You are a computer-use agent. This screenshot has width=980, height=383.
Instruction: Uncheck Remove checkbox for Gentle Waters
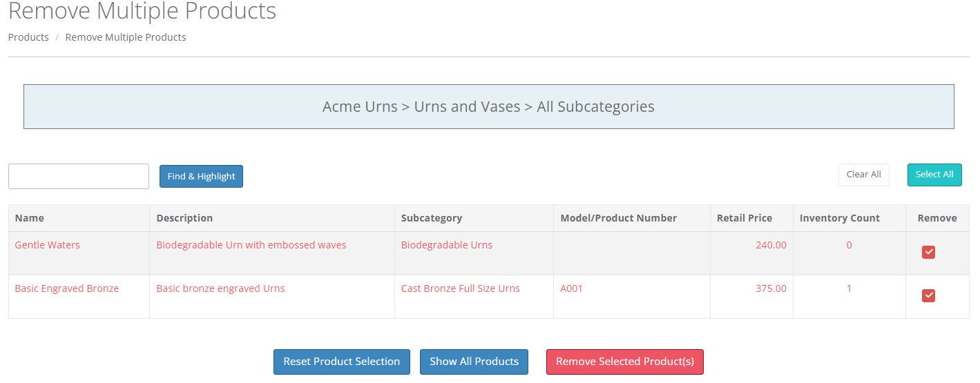pos(928,253)
